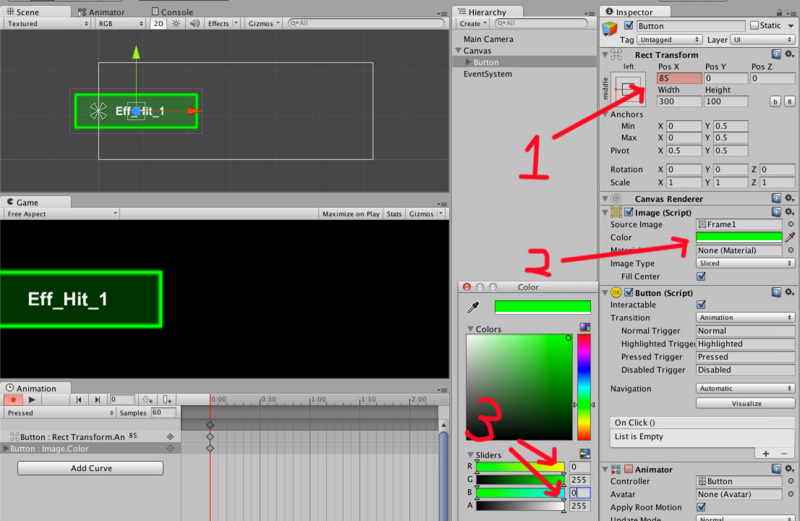Toggle Button Script enabled checkbox
Image resolution: width=800 pixels, height=521 pixels.
point(629,293)
